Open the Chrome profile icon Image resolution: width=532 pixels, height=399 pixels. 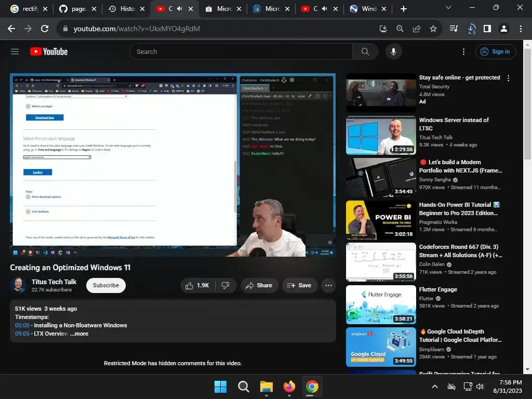pyautogui.click(x=504, y=29)
